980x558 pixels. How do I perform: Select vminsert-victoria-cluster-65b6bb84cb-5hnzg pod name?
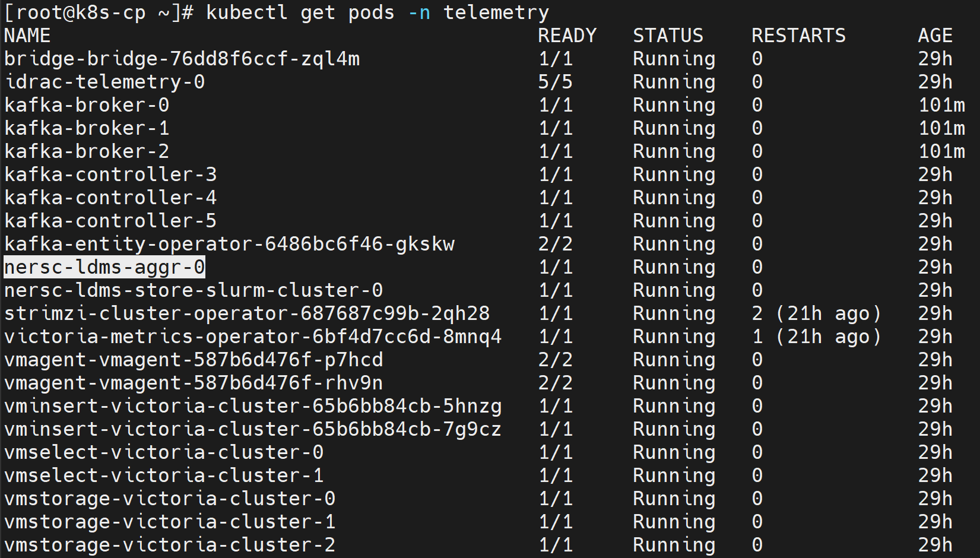pyautogui.click(x=253, y=406)
